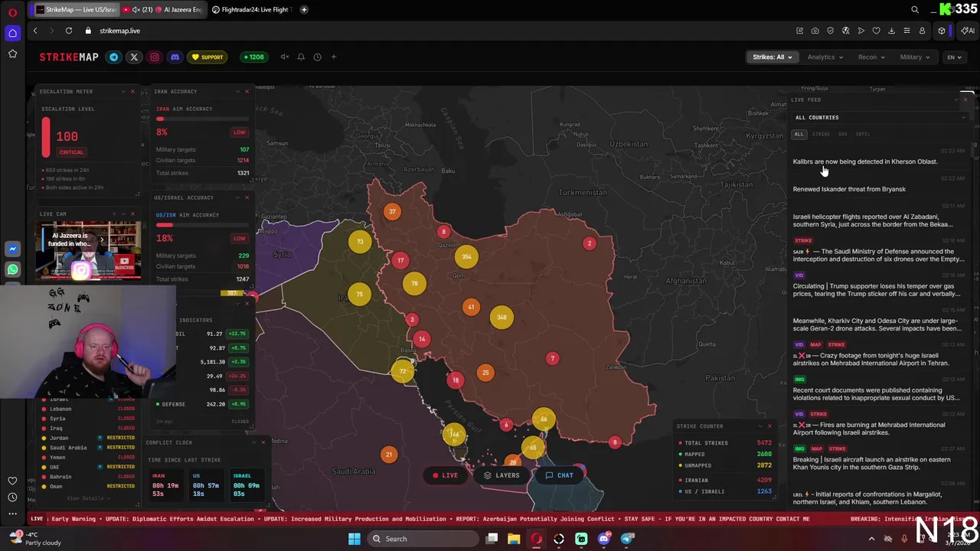Collapse the Escalation Meter panel
Viewport: 980px width, 551px height.
[x=122, y=92]
